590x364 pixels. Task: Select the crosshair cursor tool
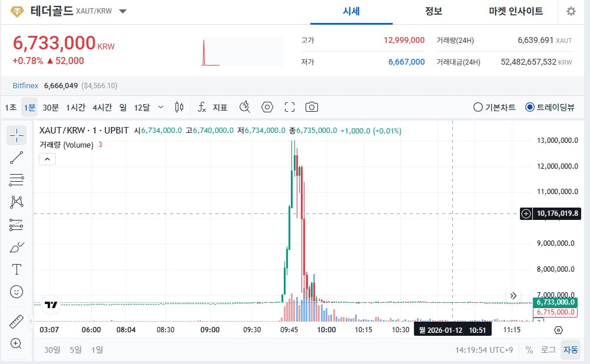pos(16,135)
